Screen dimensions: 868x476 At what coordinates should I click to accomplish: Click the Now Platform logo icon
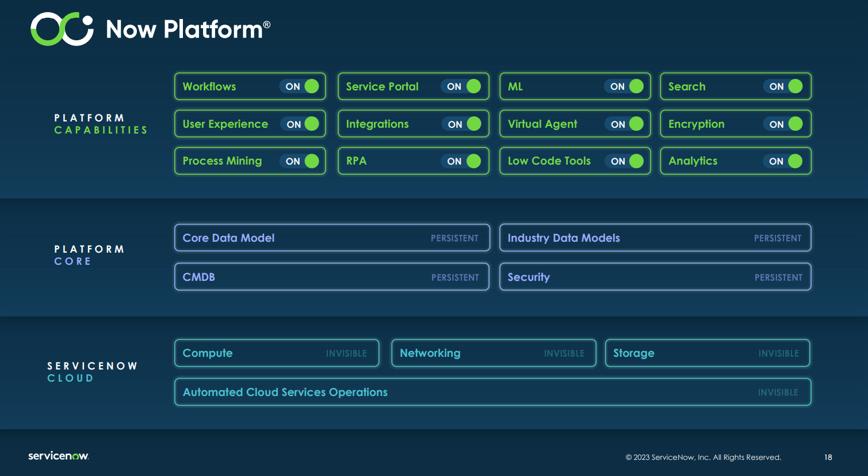point(62,29)
